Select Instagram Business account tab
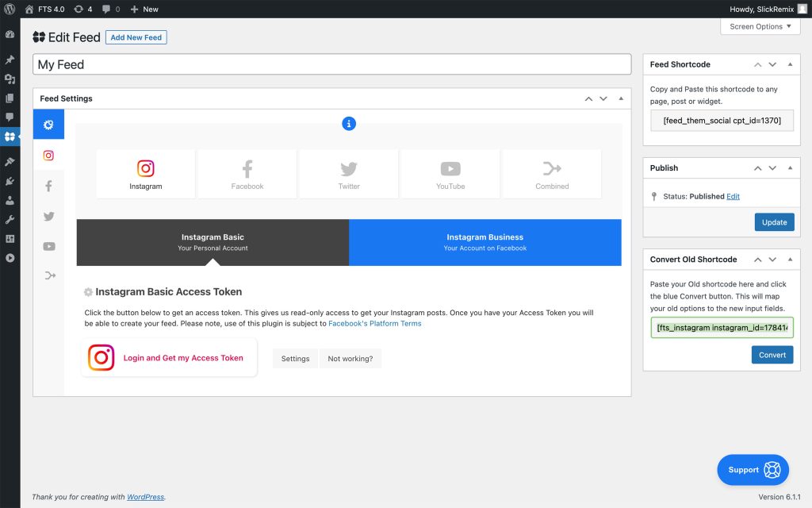Image resolution: width=812 pixels, height=508 pixels. coord(485,242)
